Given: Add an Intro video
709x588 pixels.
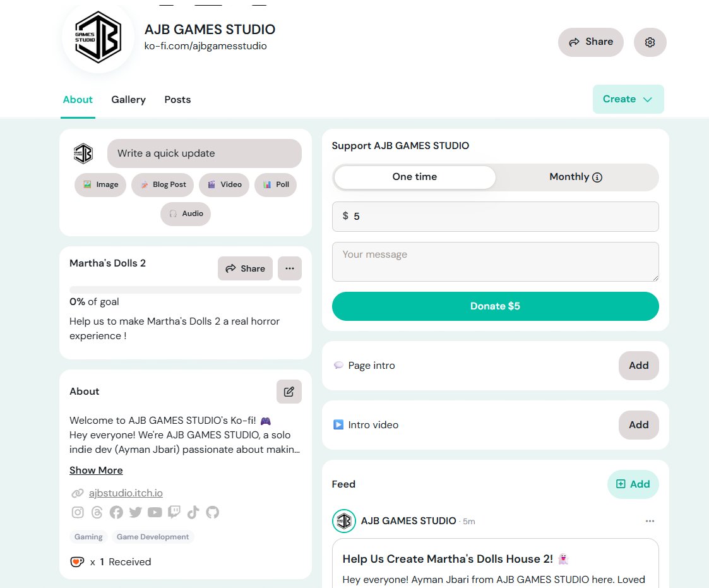Looking at the screenshot, I should 638,424.
